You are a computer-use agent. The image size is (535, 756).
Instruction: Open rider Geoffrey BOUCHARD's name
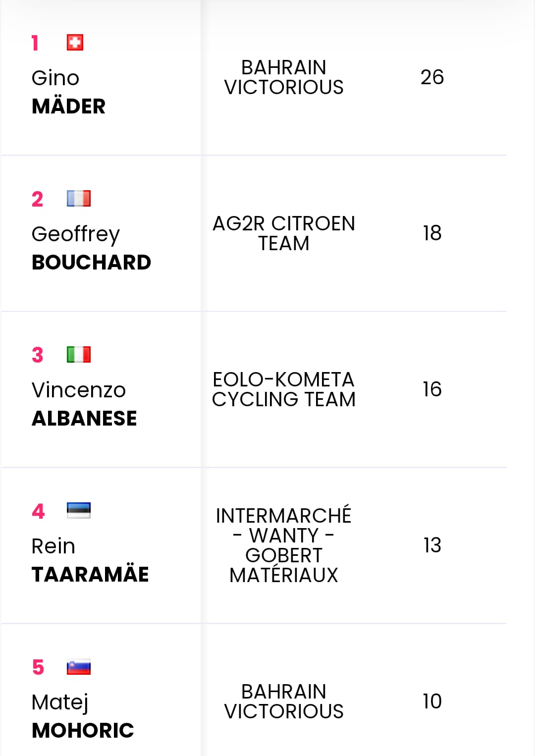91,248
